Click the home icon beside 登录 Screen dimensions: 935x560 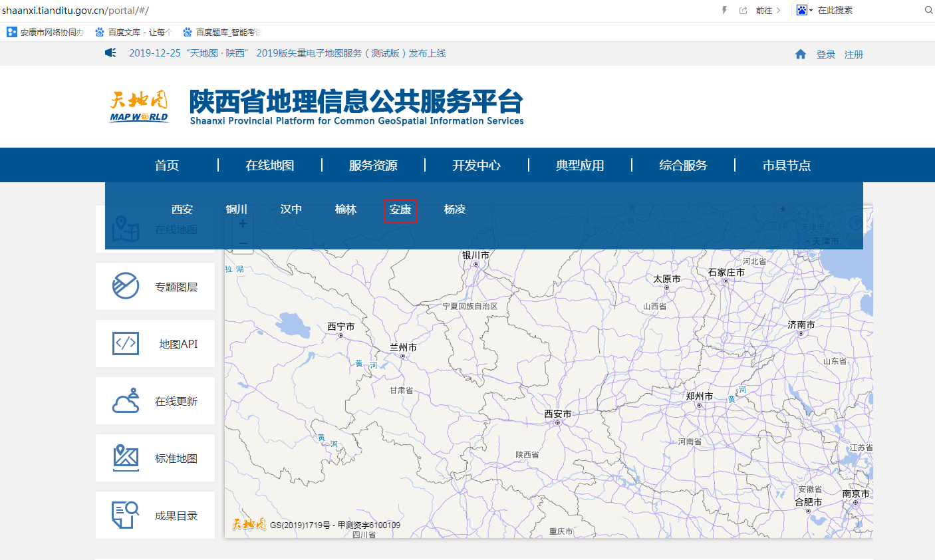coord(801,55)
